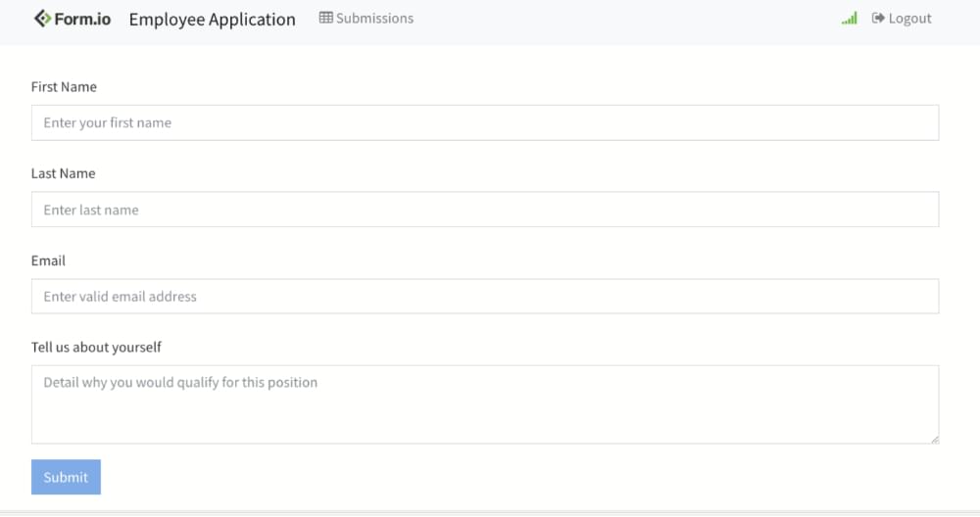Image resolution: width=980 pixels, height=517 pixels.
Task: Submit the employee application form
Action: coord(66,477)
